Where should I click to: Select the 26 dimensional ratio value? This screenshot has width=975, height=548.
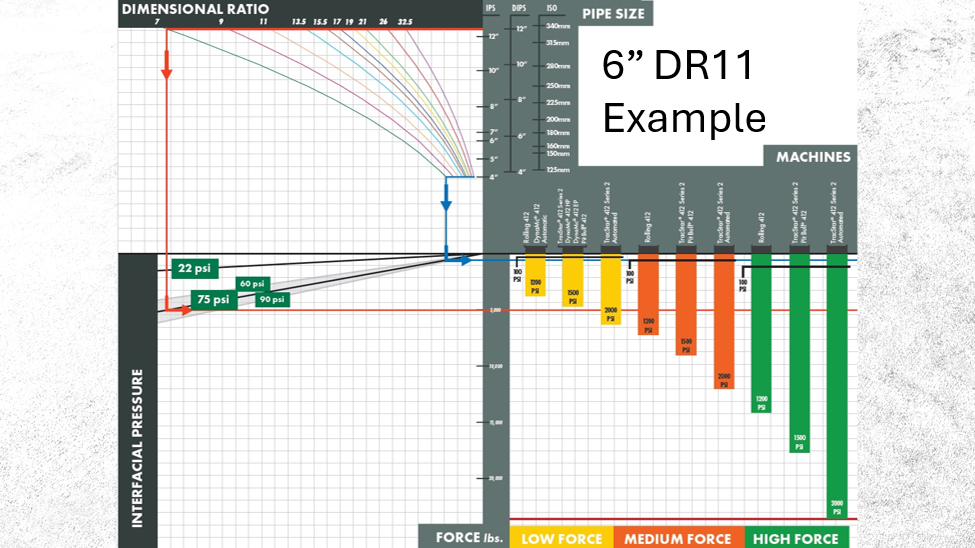click(x=384, y=22)
